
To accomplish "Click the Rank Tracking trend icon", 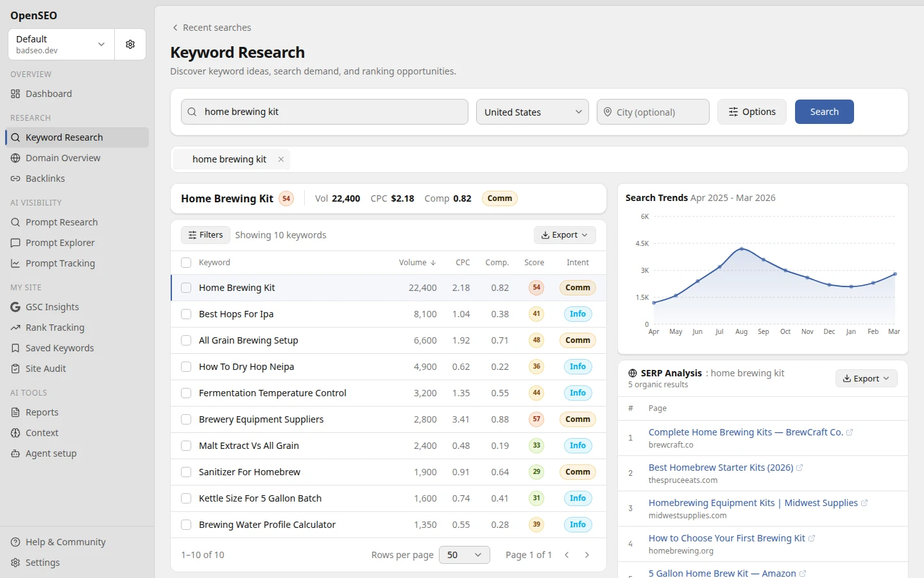I will 15,328.
